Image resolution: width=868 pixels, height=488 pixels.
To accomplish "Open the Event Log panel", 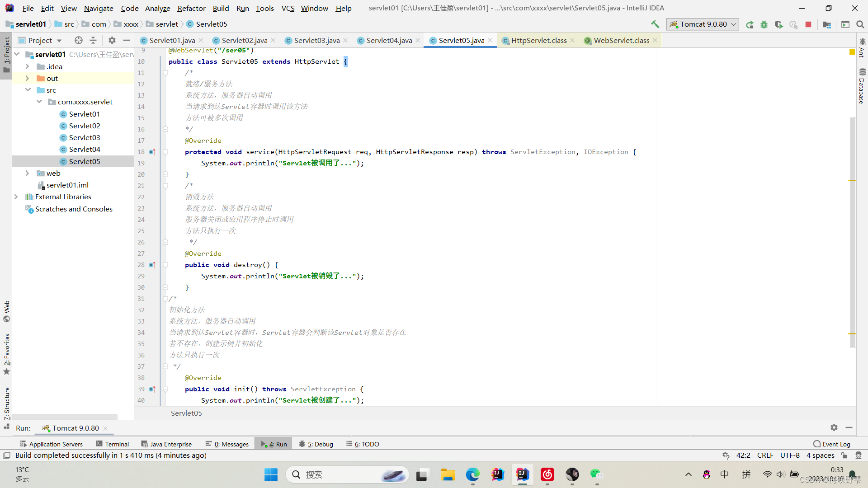I will click(832, 444).
